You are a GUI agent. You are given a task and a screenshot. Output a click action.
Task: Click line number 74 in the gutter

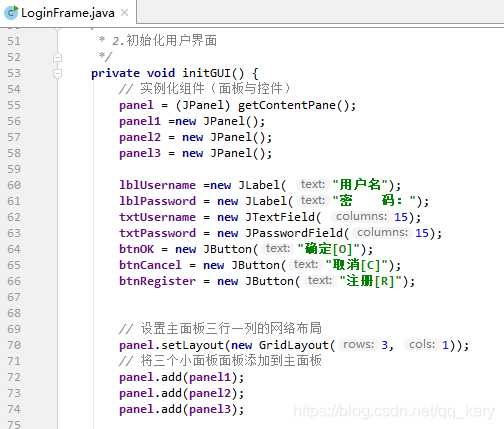[x=14, y=409]
